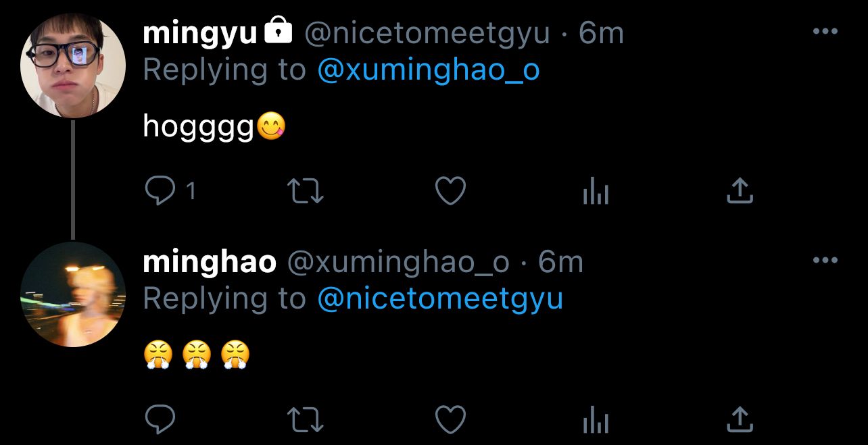Like mingyu's hogggg tweet
The height and width of the screenshot is (445, 868).
[x=450, y=191]
